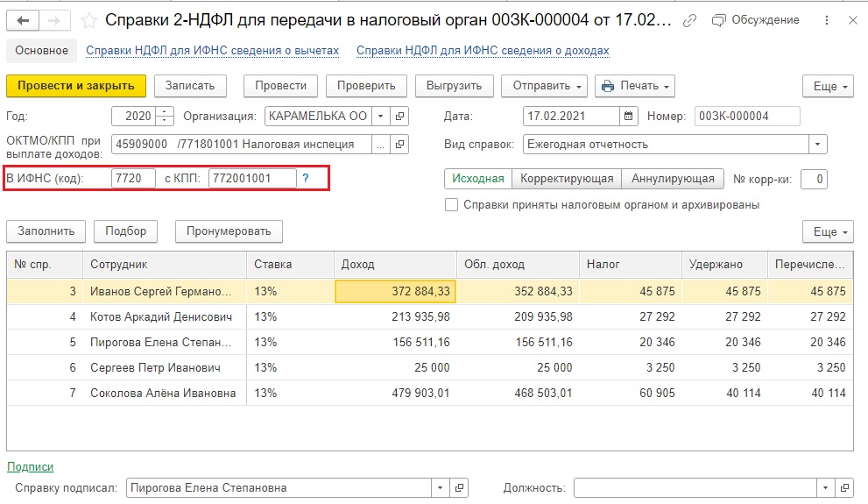Viewport: 868px width, 504px height.
Task: Sort by the Доход column header
Action: click(395, 265)
